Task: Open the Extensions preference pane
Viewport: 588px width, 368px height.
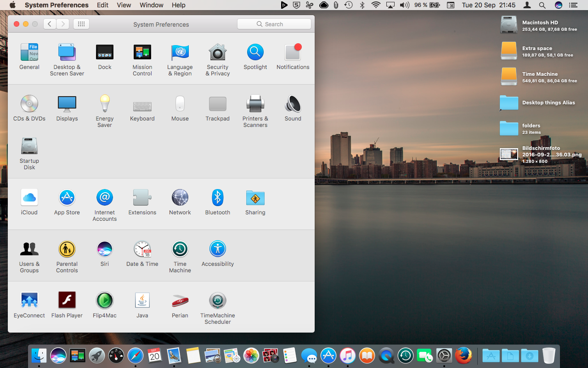Action: (142, 197)
